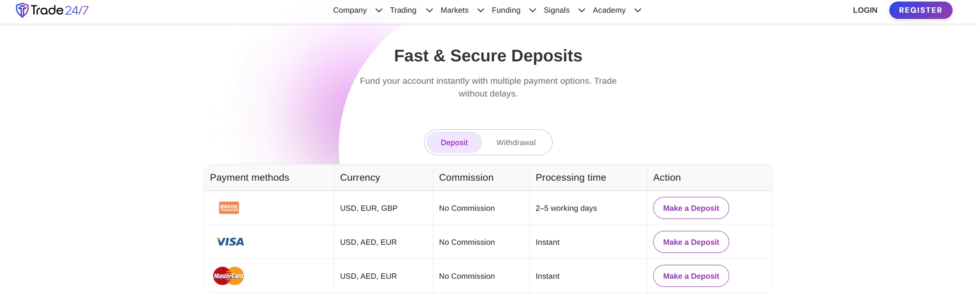Expand the Trading menu chevron

point(429,10)
